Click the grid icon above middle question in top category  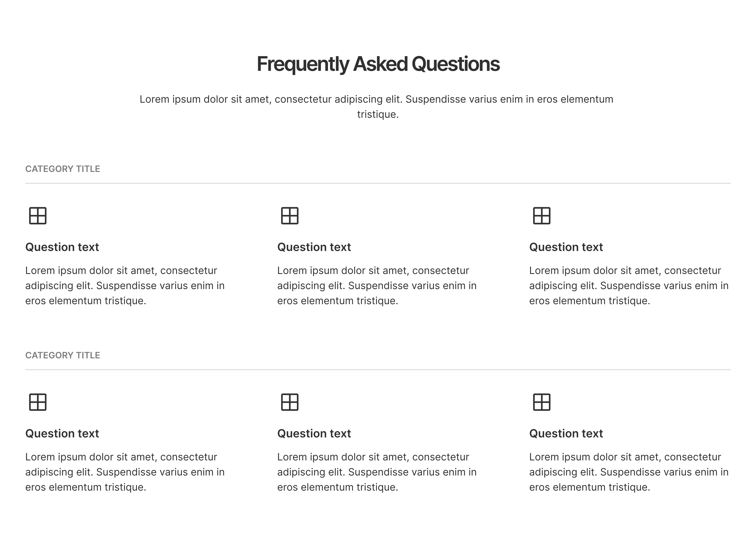point(290,216)
